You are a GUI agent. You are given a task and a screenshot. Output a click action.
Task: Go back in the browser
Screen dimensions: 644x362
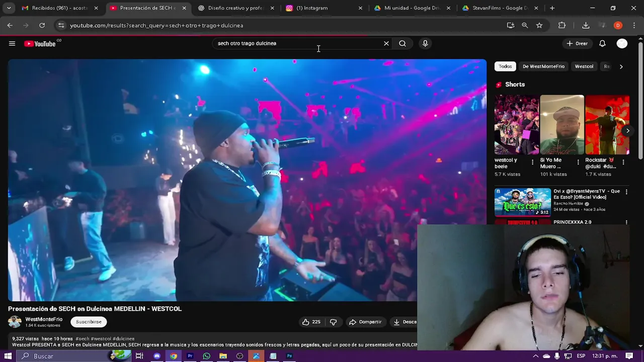[10, 25]
